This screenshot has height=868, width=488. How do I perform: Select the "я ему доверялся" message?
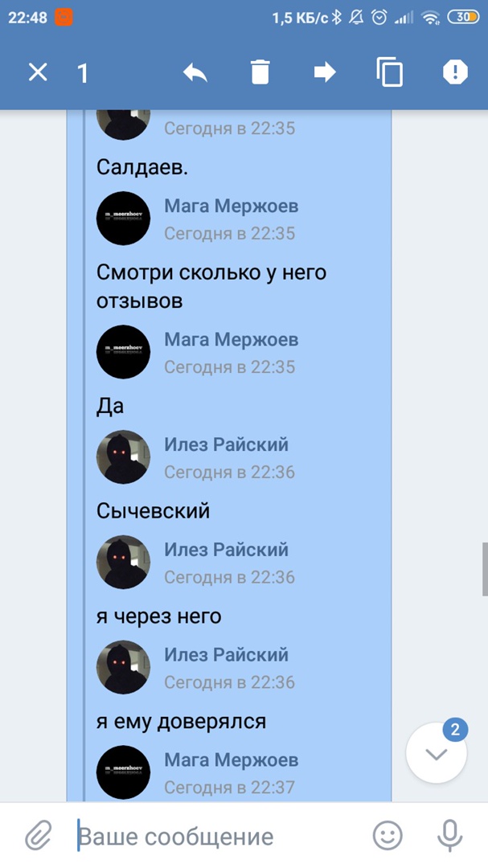pos(181,721)
